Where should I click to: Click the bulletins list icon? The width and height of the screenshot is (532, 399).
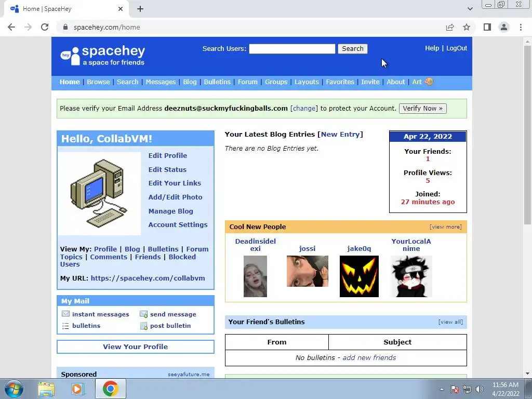[65, 326]
